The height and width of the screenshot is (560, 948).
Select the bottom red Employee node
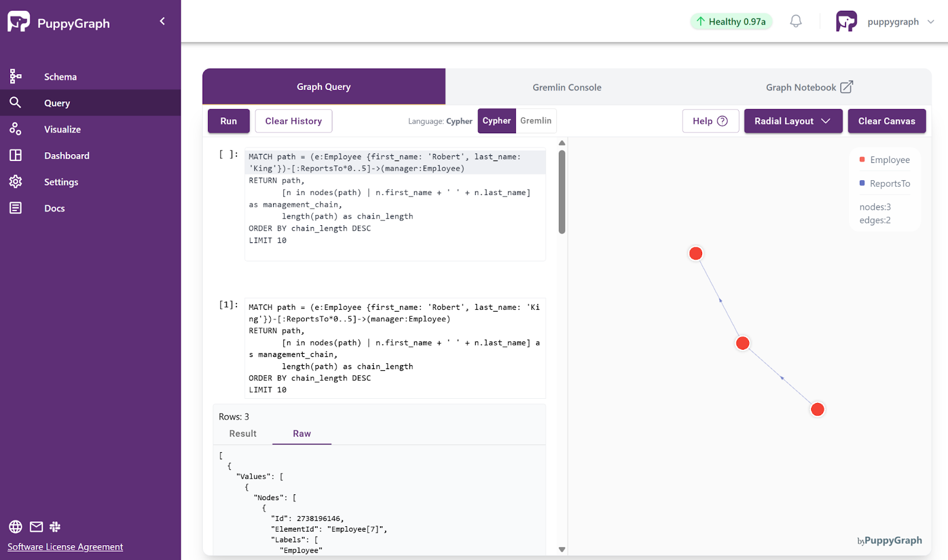(x=817, y=409)
